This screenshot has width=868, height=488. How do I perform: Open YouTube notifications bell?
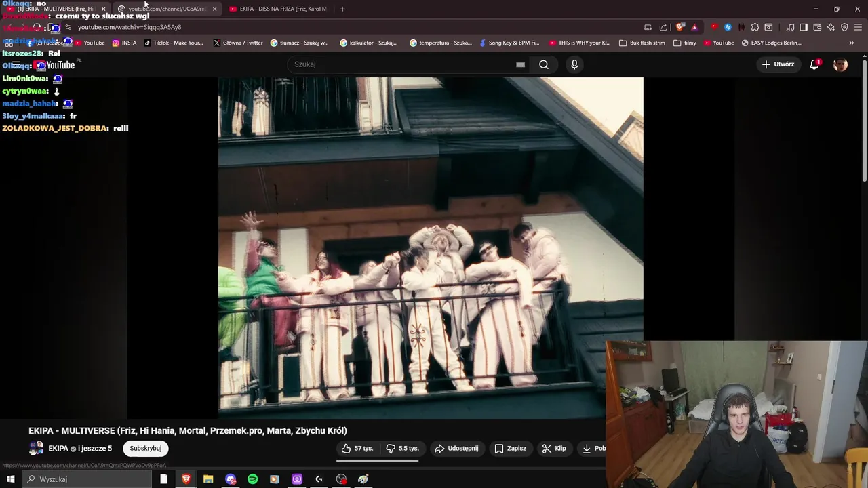(814, 64)
